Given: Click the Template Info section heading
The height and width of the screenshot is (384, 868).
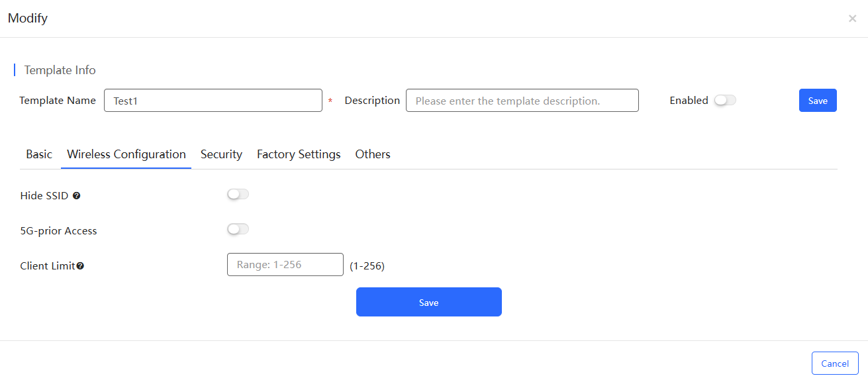Looking at the screenshot, I should (60, 70).
